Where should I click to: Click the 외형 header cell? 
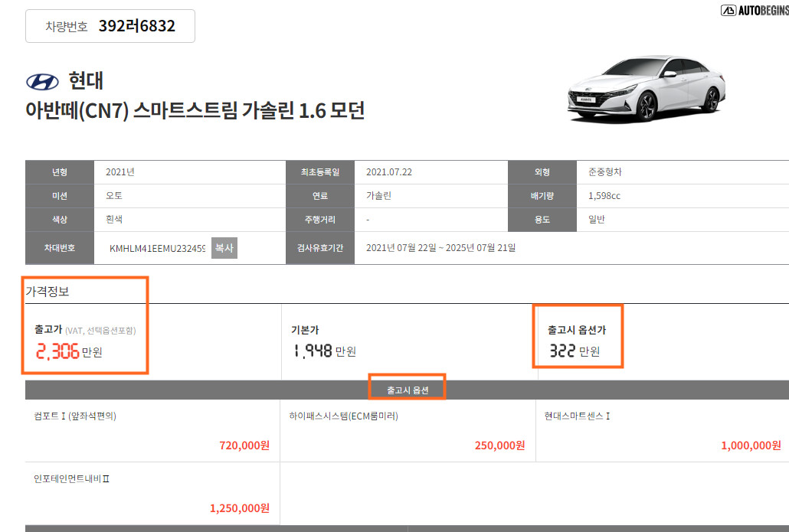click(x=542, y=172)
